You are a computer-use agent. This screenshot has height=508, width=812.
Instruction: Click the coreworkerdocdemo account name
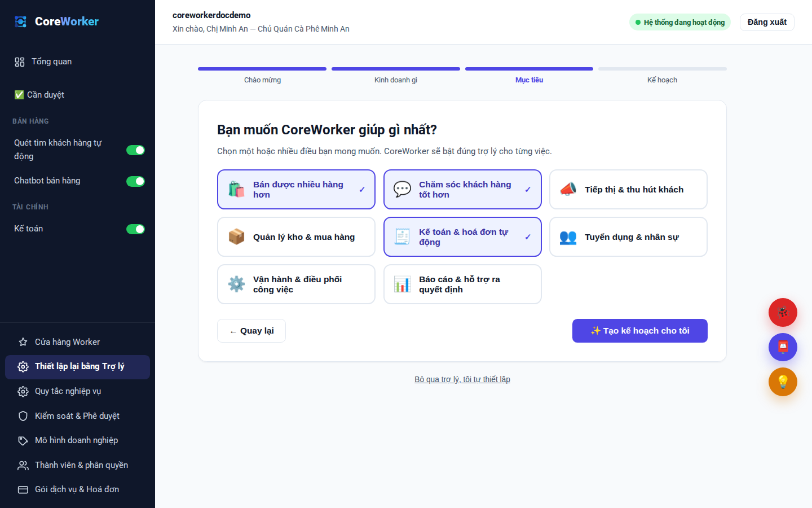pos(211,15)
